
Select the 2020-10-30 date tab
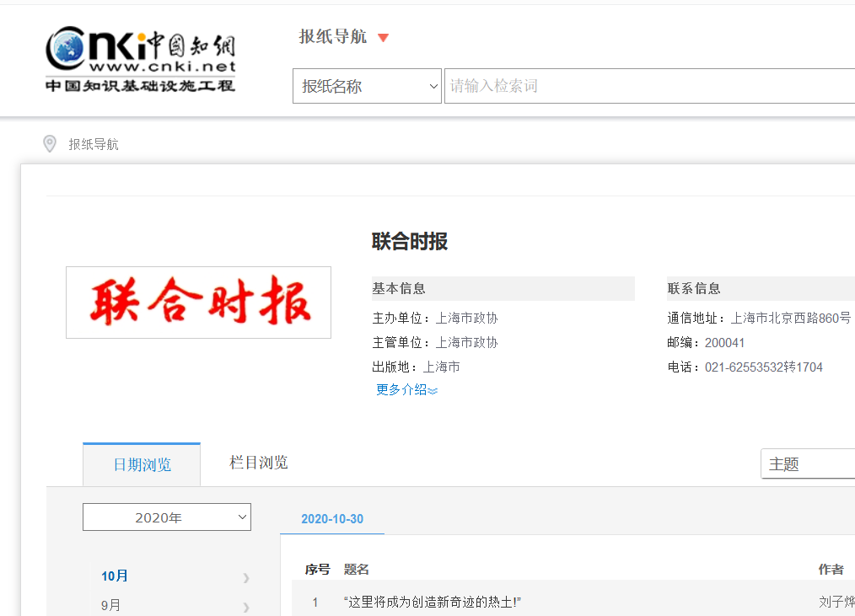tap(332, 519)
